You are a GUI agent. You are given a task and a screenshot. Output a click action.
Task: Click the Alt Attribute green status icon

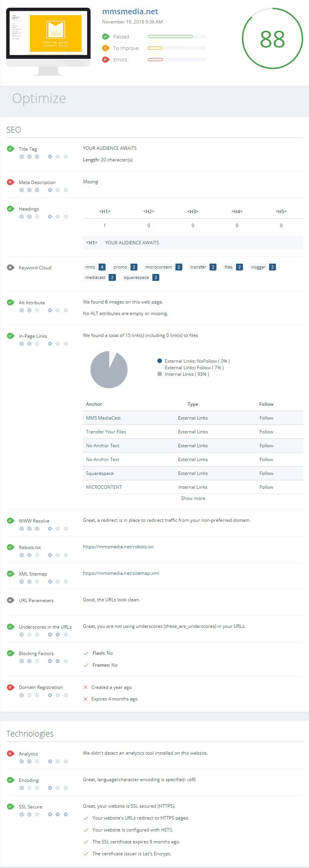coord(11,302)
